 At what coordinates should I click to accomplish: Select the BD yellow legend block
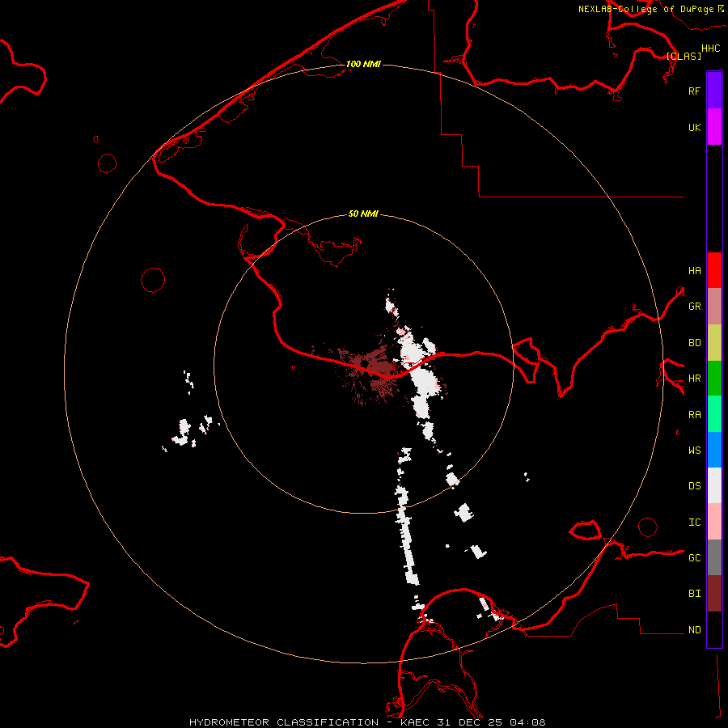click(714, 343)
